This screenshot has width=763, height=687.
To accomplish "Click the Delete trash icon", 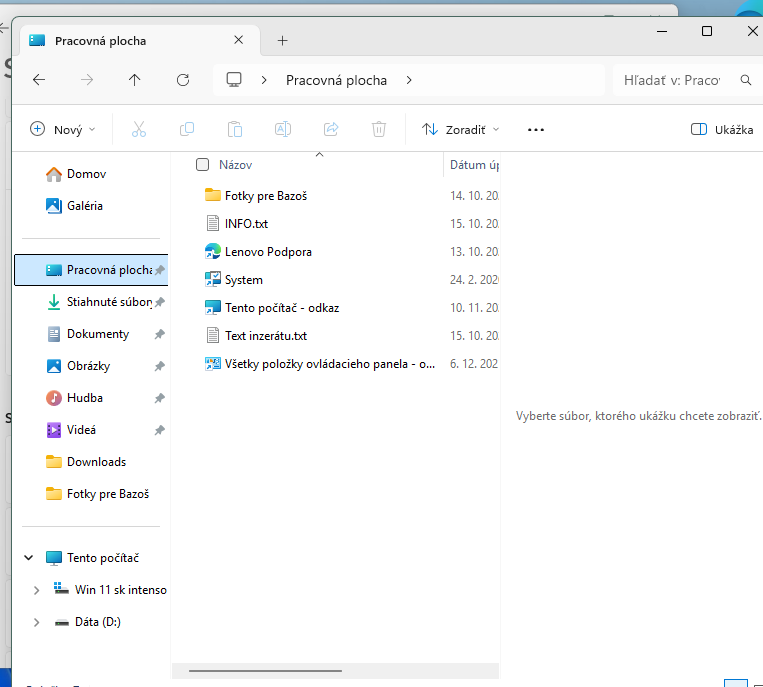I will 379,129.
